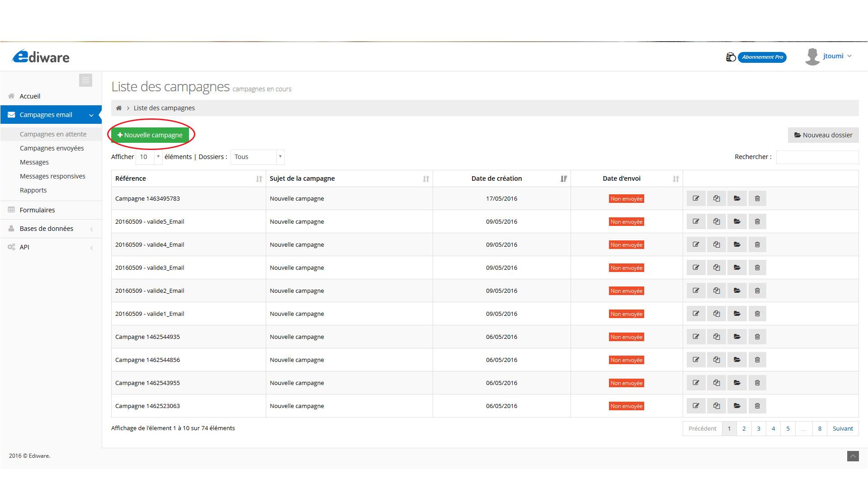
Task: Go to pagination page 2
Action: tap(744, 428)
